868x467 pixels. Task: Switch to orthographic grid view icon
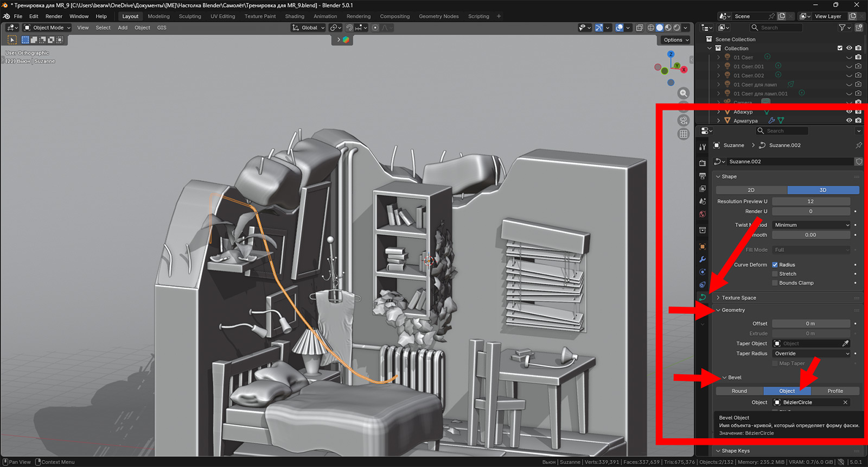(x=684, y=134)
